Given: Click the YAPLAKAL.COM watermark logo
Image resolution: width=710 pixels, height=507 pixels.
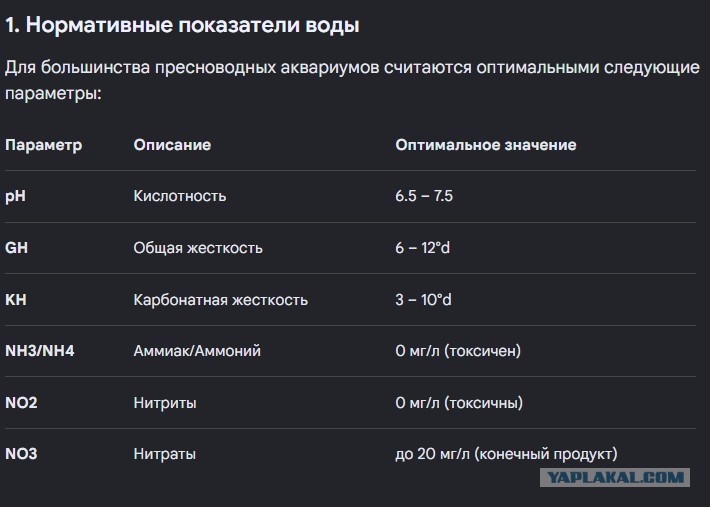Looking at the screenshot, I should (x=615, y=478).
